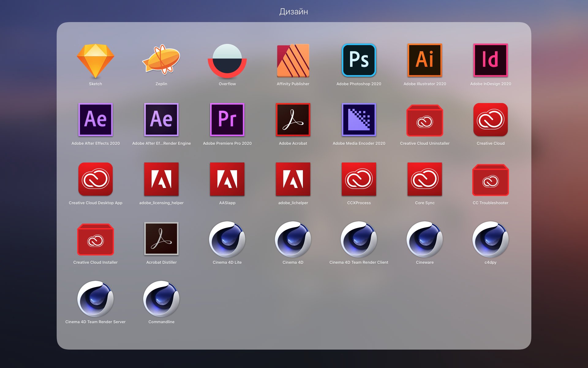588x368 pixels.
Task: Launch Affinity Publisher
Action: pos(293,60)
